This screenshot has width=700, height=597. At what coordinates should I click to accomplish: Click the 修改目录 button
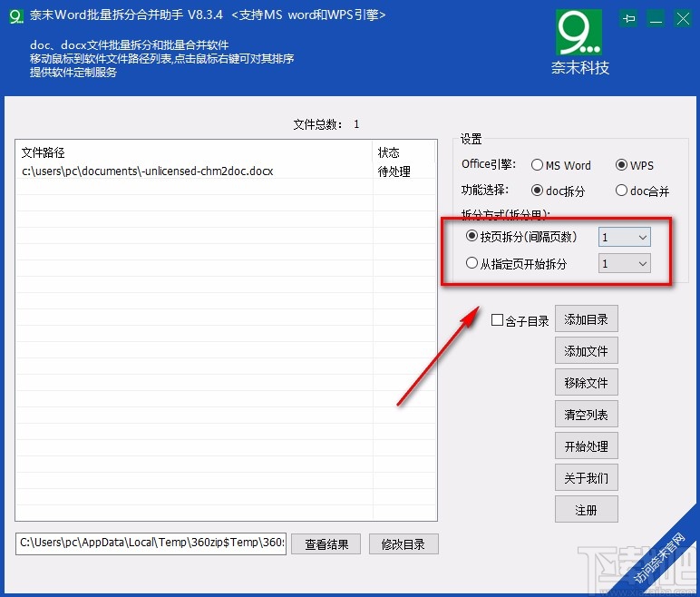403,543
